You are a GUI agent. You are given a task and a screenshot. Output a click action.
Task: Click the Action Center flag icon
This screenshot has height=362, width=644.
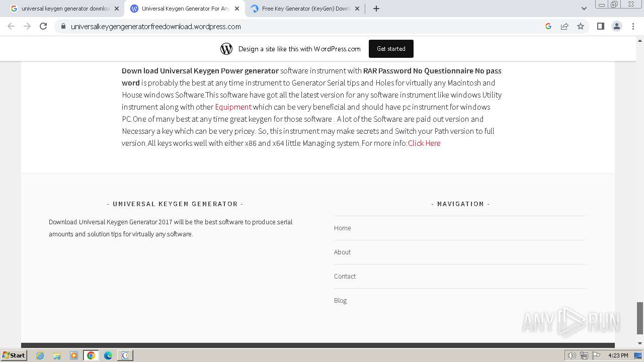coord(596,355)
